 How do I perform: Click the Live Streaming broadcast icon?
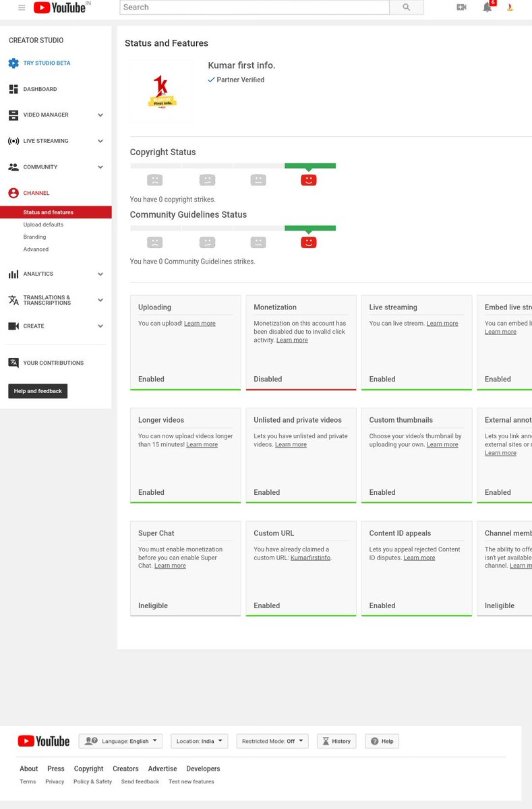[x=13, y=141]
